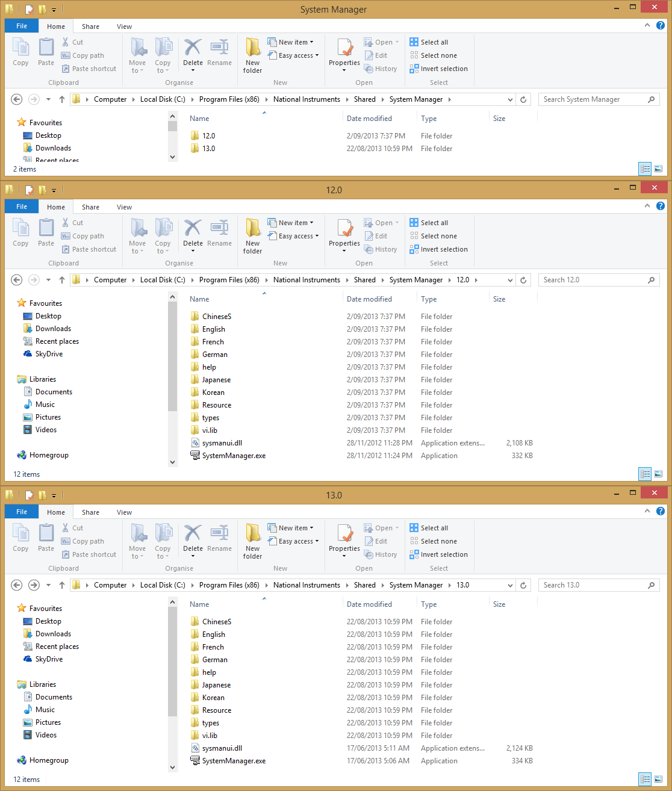The width and height of the screenshot is (672, 791).
Task: Click New folder in the 12.0 window ribbon
Action: point(253,236)
